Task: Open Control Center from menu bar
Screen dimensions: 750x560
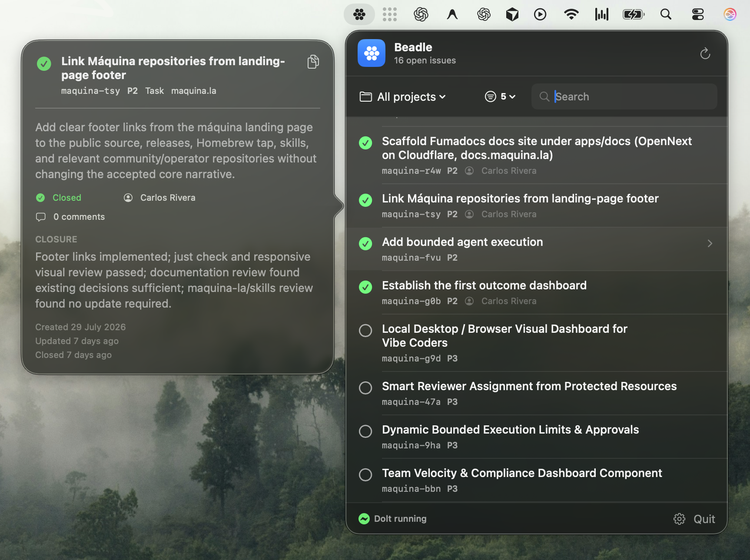Action: pyautogui.click(x=698, y=14)
